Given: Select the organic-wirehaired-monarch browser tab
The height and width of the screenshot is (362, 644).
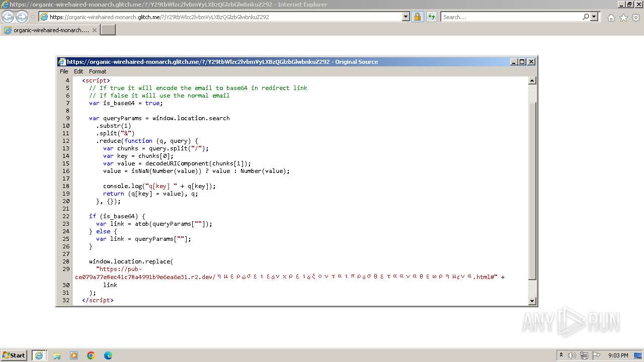Looking at the screenshot, I should coord(50,30).
